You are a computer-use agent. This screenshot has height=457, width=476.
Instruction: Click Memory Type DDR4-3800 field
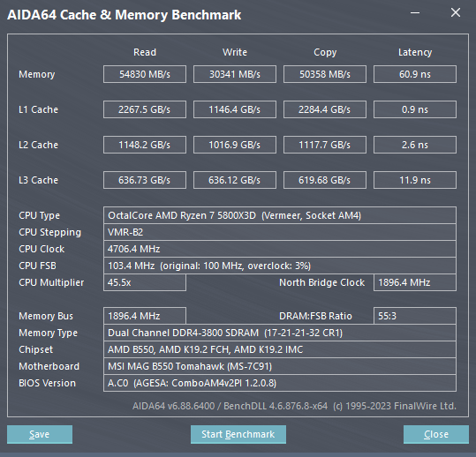(x=280, y=333)
